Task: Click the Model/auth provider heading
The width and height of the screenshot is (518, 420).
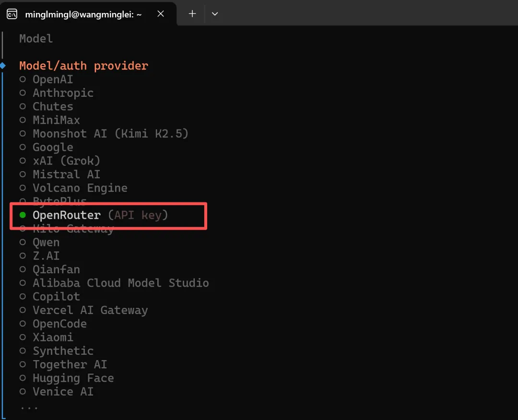Action: click(x=83, y=66)
